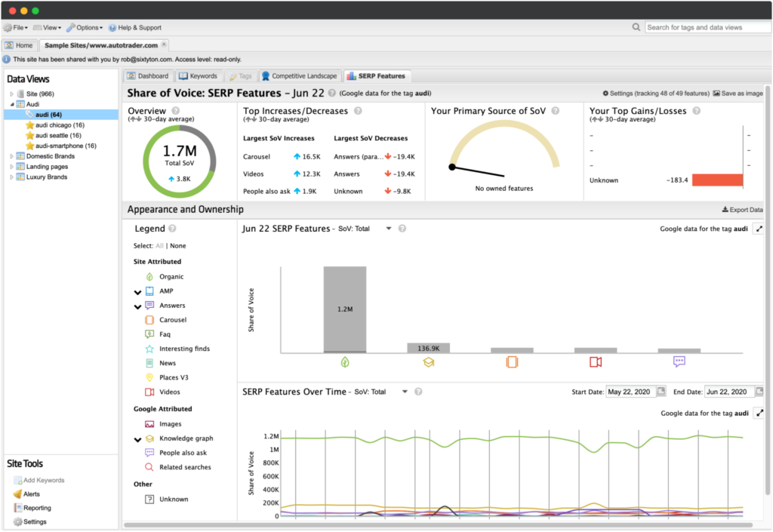Open Help & Support
773x532 pixels.
point(135,28)
